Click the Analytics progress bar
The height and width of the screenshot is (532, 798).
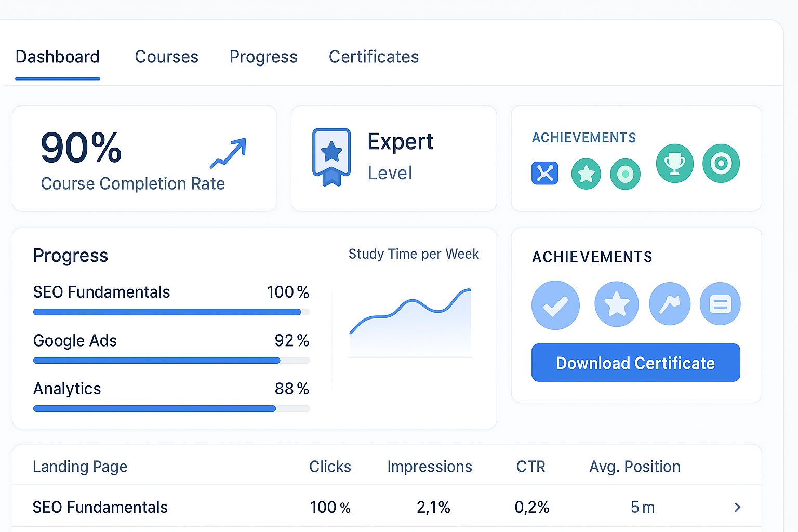(171, 409)
